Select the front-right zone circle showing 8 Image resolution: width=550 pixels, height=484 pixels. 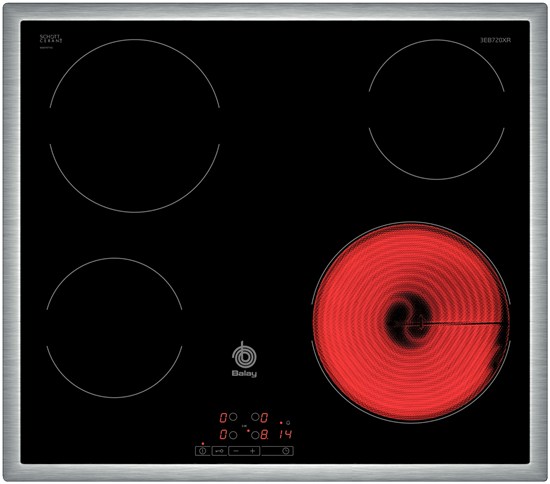(x=255, y=435)
